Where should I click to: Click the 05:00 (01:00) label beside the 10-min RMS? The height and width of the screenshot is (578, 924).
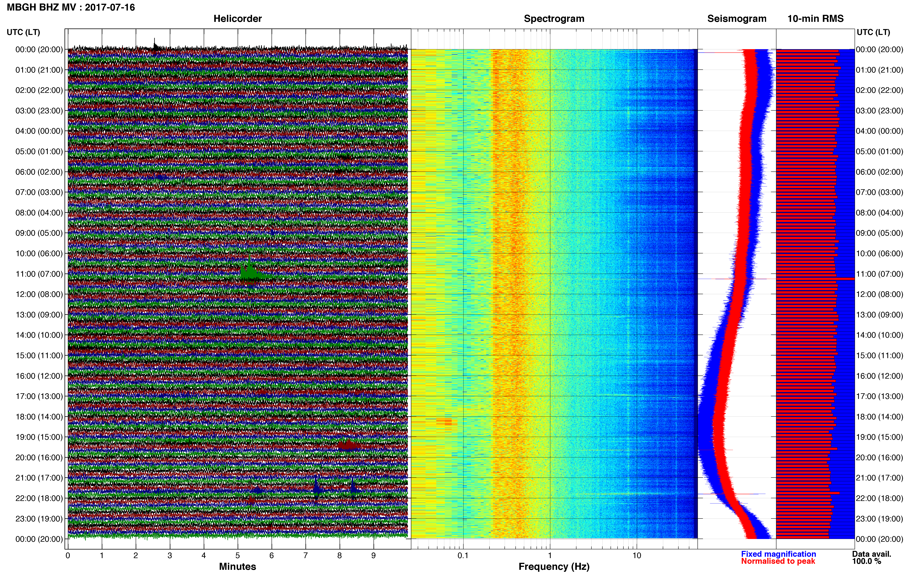(x=879, y=151)
